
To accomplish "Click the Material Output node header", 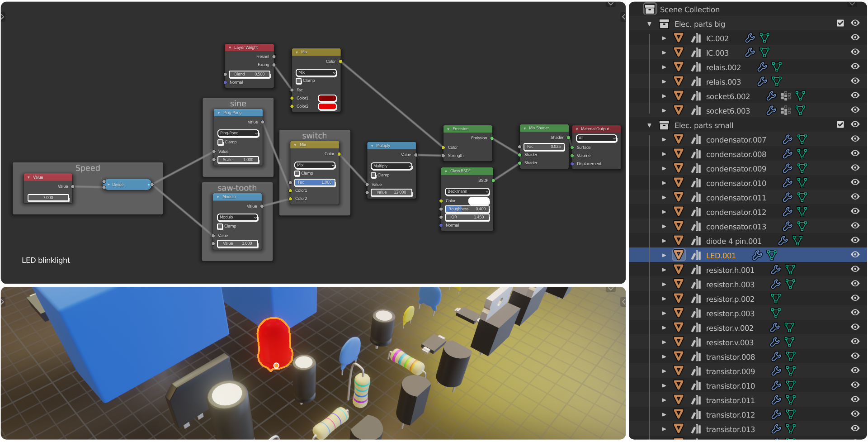I will 595,129.
